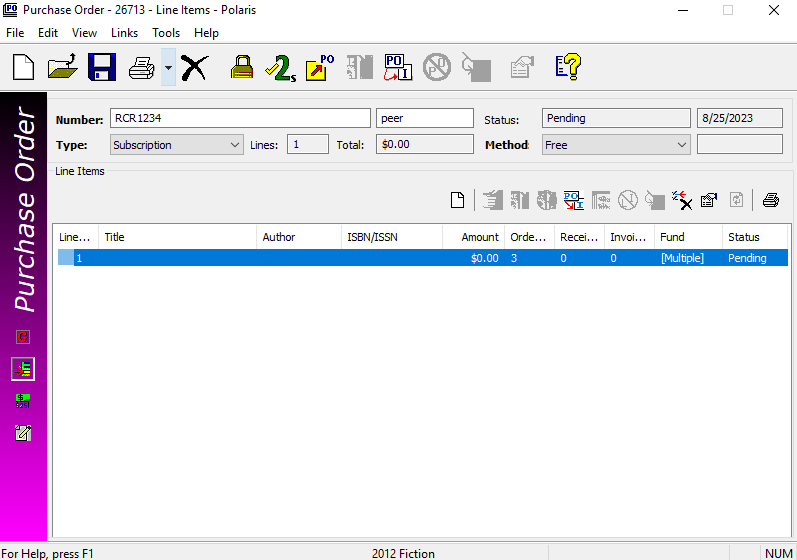This screenshot has width=797, height=560.
Task: Sort by the Ordered quantity column header
Action: [529, 237]
